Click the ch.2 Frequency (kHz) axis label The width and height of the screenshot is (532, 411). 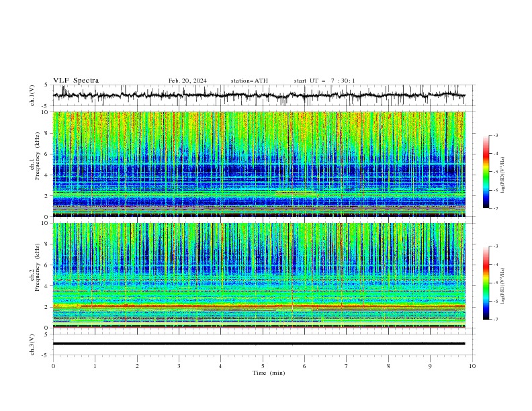[x=35, y=267]
